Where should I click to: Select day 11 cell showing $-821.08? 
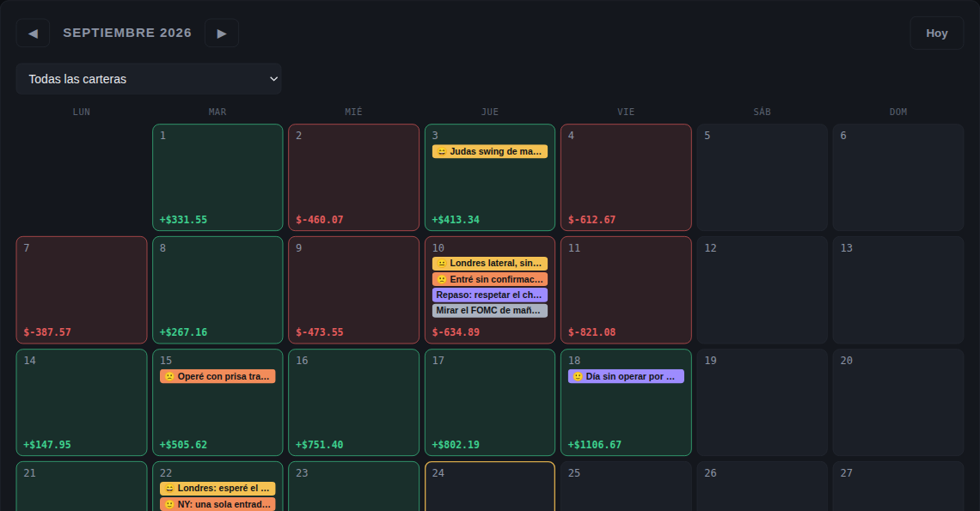[626, 290]
